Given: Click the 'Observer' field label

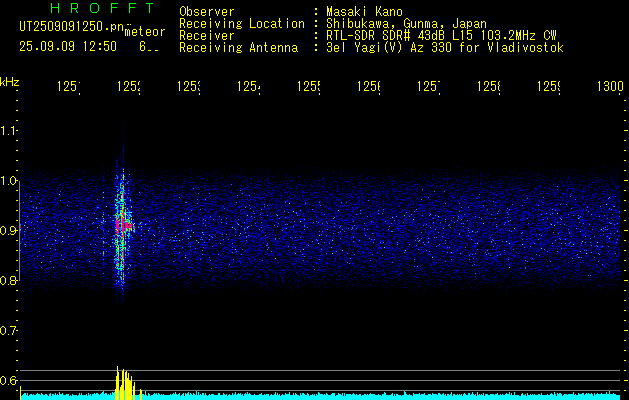Looking at the screenshot, I should (x=207, y=12).
